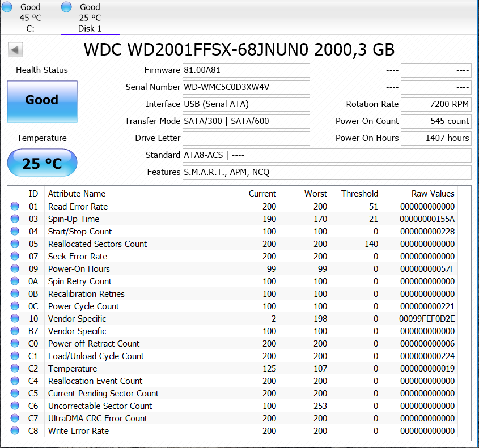Image resolution: width=479 pixels, height=448 pixels.
Task: Select the Reallocated Sectors Count threshold 140
Action: click(371, 244)
